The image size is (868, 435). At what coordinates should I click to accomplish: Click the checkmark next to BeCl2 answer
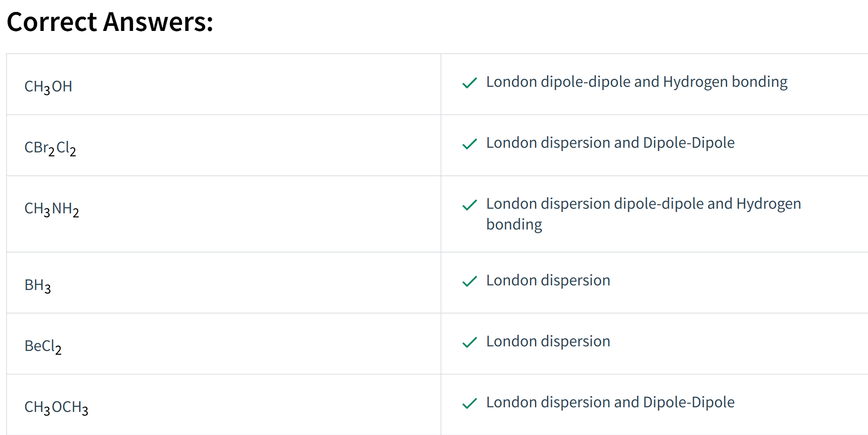click(x=469, y=342)
